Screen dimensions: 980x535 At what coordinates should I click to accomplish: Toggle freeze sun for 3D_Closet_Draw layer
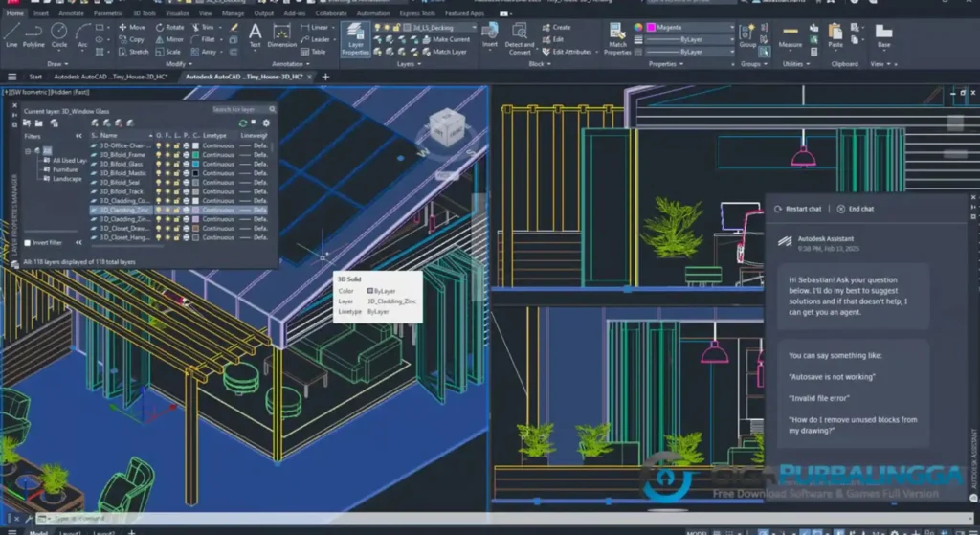coord(168,228)
